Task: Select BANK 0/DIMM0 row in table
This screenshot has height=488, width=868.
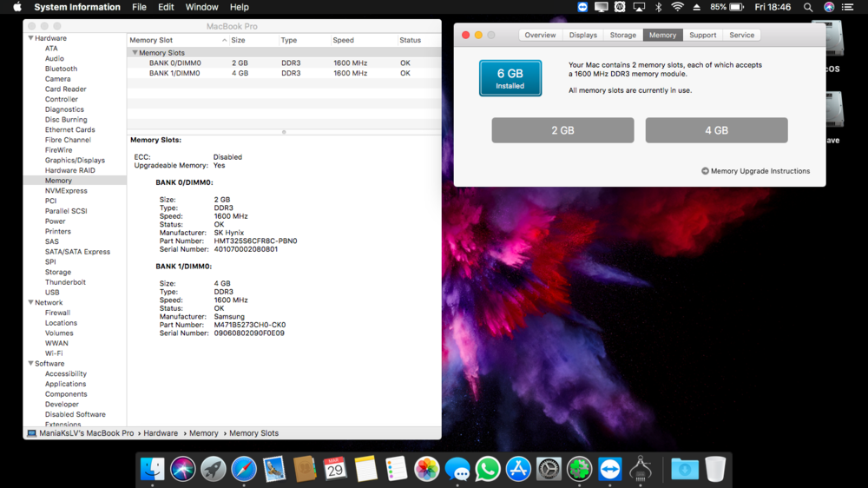Action: (x=284, y=63)
